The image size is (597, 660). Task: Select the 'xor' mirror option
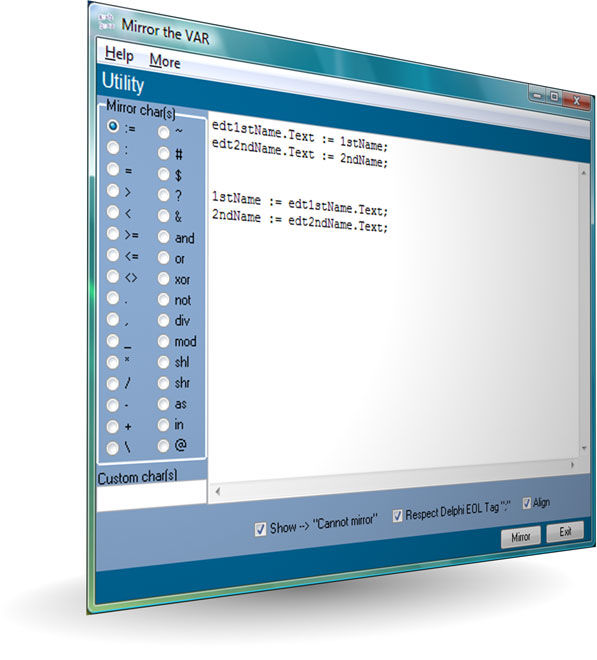163,278
